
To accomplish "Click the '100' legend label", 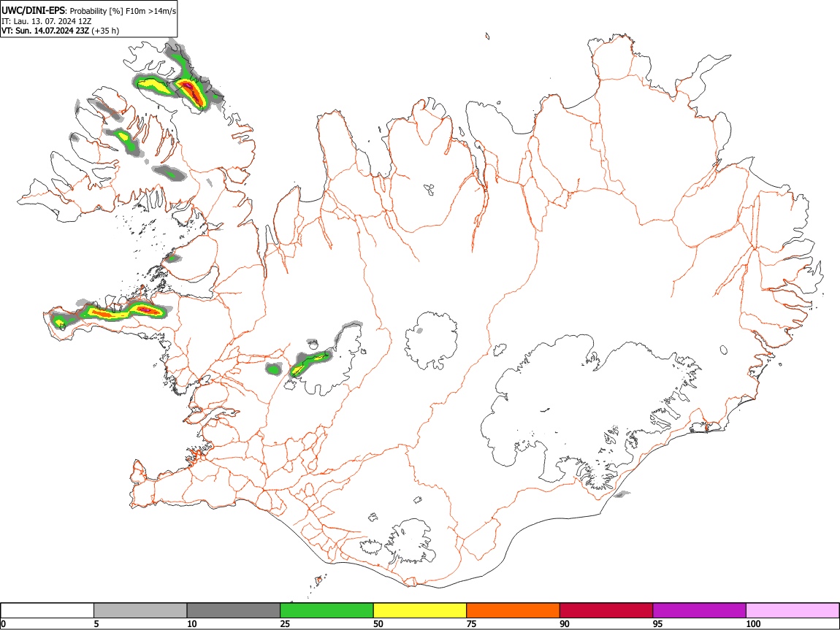I will tap(753, 623).
